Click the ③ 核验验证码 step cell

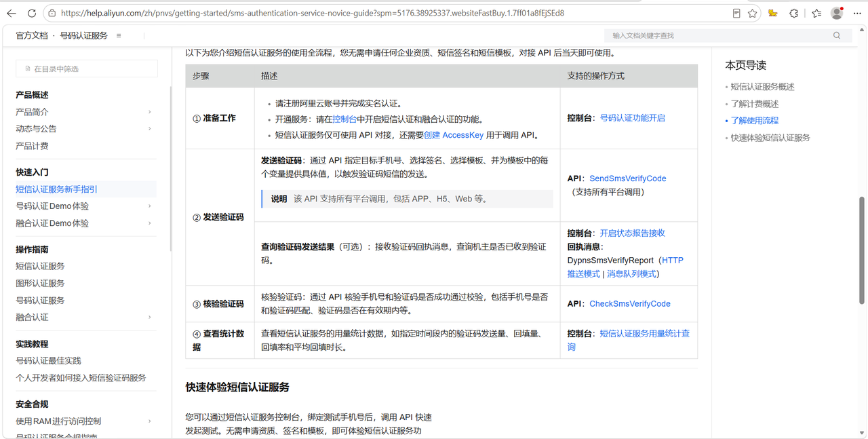tap(220, 304)
